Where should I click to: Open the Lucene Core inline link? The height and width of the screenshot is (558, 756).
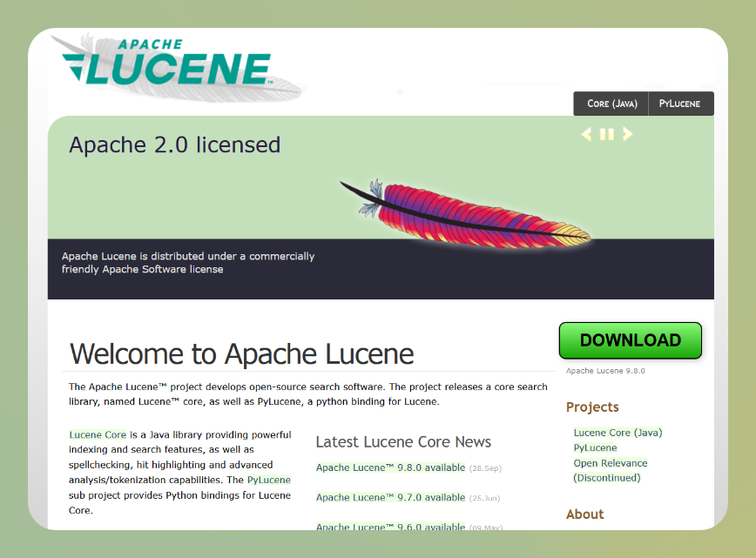[x=98, y=434]
